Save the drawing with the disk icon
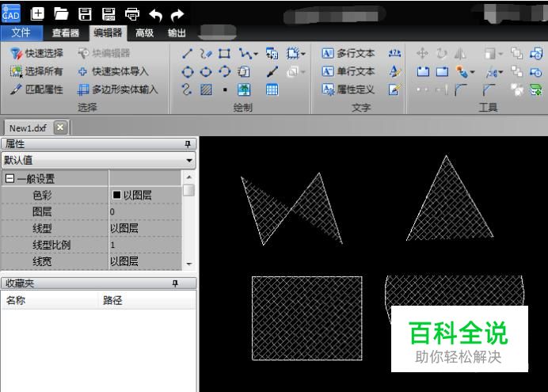The image size is (548, 392). 85,14
